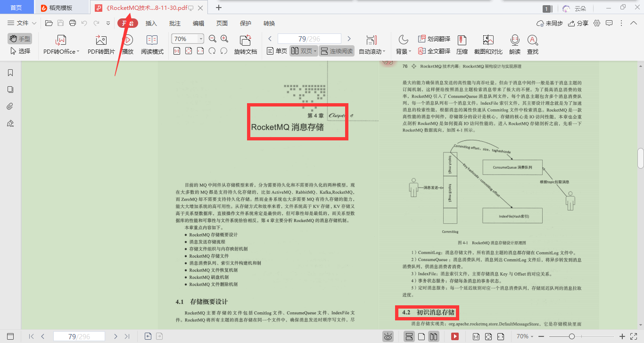Open the 压缩 compress tool
This screenshot has width=644, height=343.
click(x=462, y=45)
